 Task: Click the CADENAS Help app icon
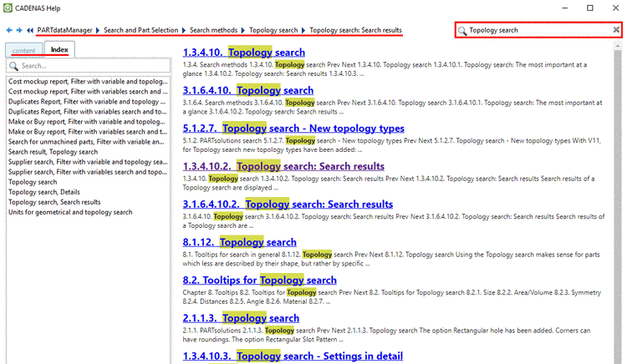(8, 8)
